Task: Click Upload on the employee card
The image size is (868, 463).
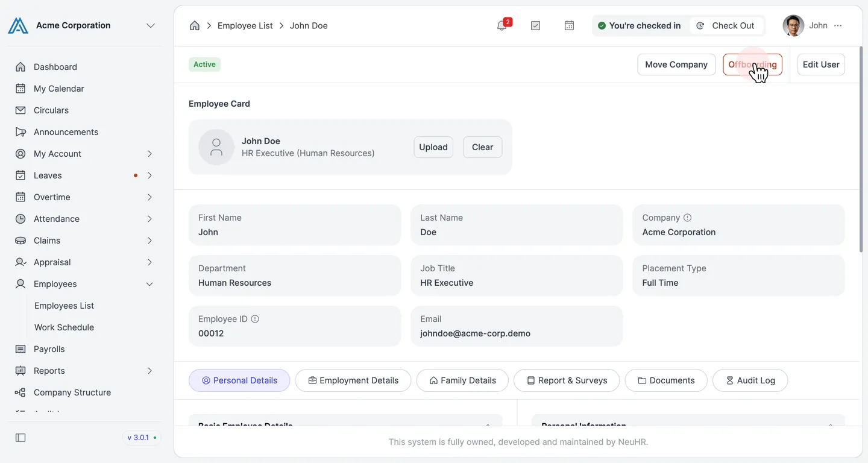Action: pos(433,147)
